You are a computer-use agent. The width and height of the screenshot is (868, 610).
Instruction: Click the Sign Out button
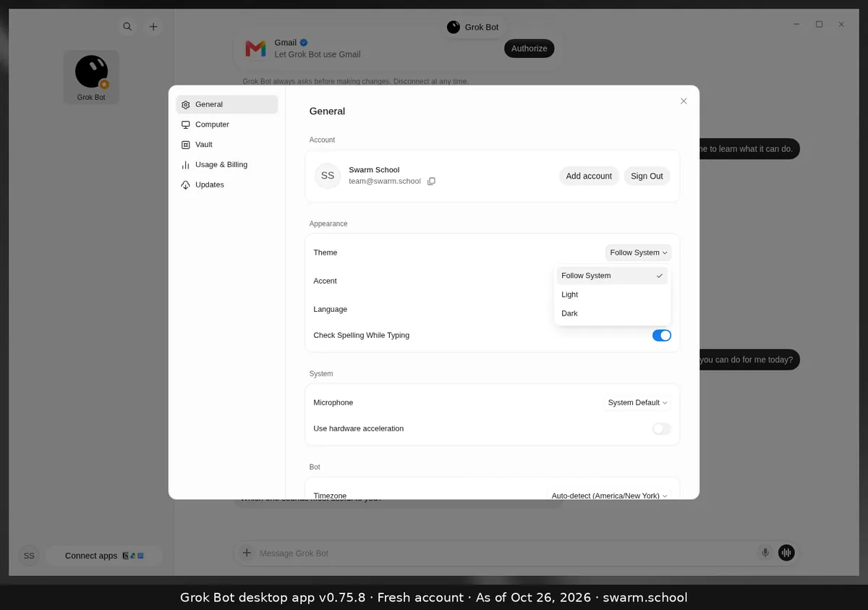(647, 176)
